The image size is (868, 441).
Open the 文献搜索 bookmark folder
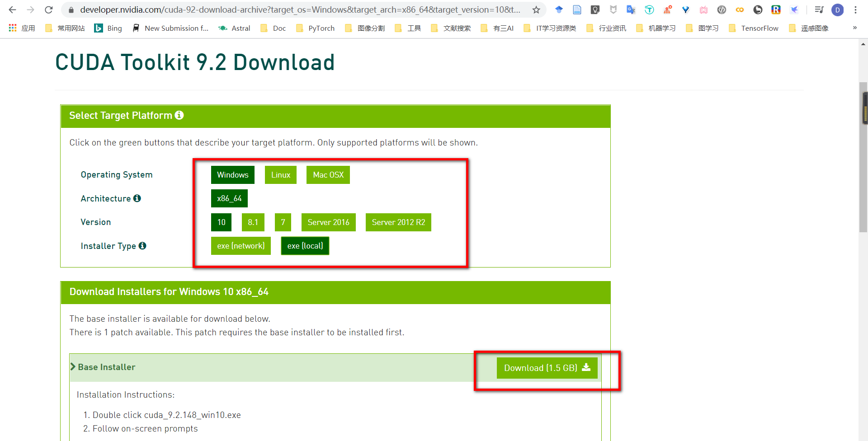451,28
